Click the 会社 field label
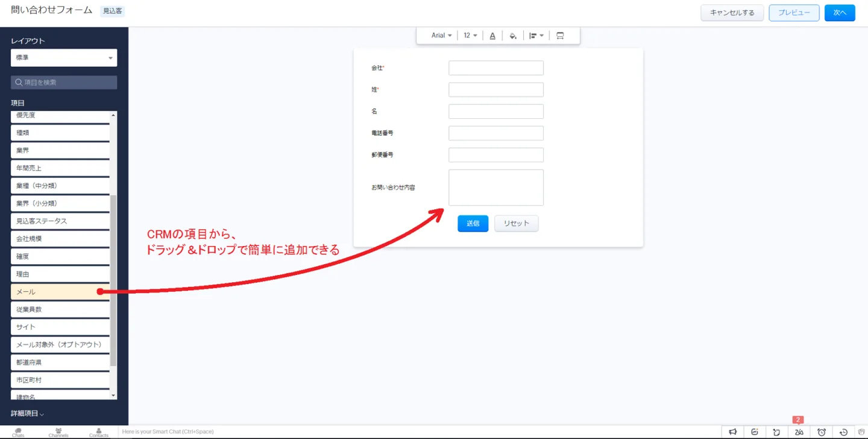 377,68
